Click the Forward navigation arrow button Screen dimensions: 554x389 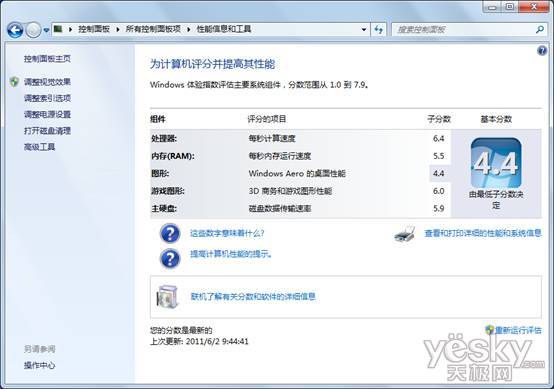(x=34, y=30)
